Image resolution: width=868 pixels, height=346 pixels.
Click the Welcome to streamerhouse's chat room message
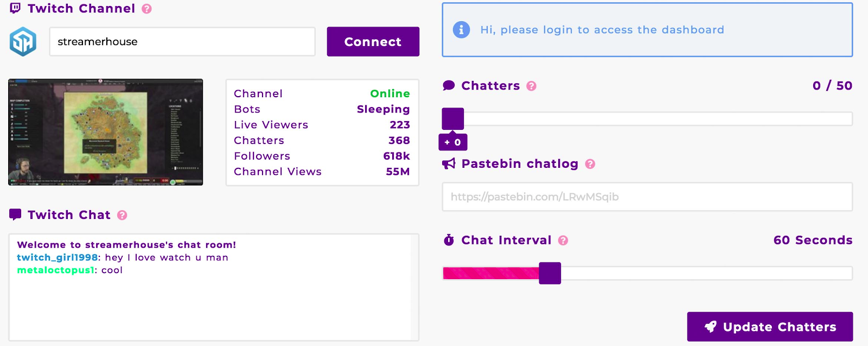tap(126, 244)
